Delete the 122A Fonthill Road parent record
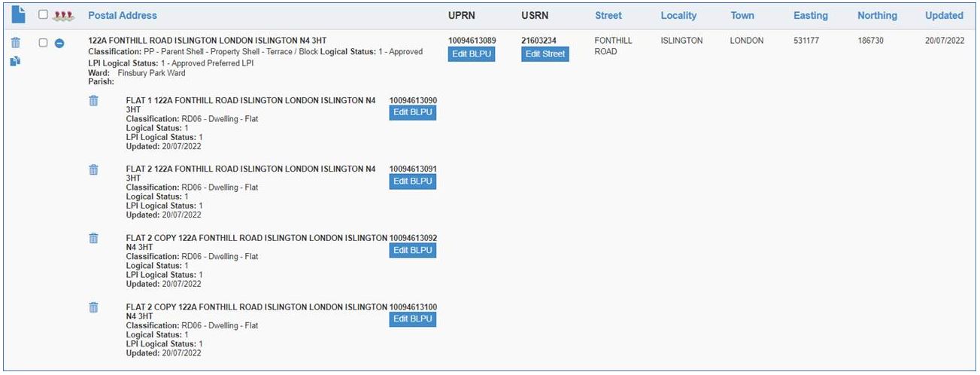This screenshot has height=375, width=980. point(16,43)
